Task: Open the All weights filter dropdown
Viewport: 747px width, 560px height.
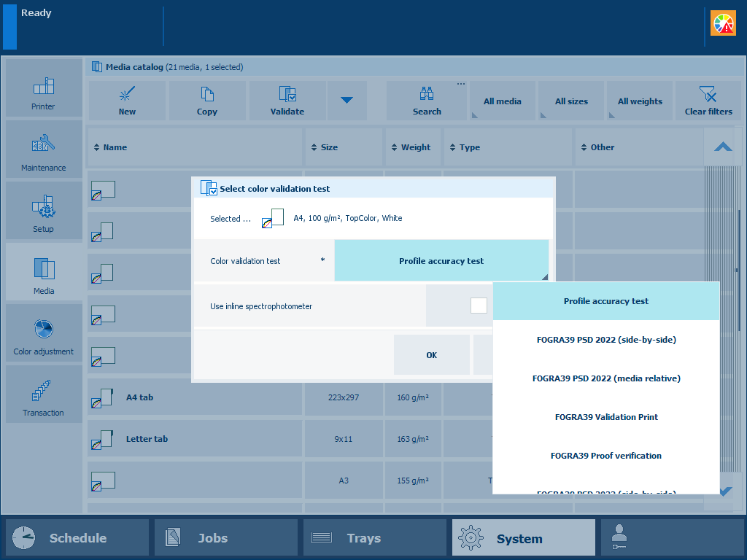Action: click(640, 101)
